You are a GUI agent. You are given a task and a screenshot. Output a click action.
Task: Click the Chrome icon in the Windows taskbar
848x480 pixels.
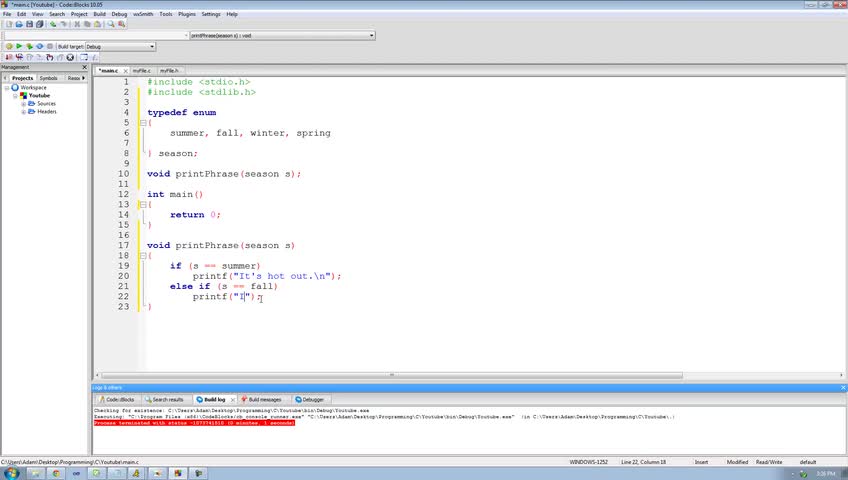(56, 474)
